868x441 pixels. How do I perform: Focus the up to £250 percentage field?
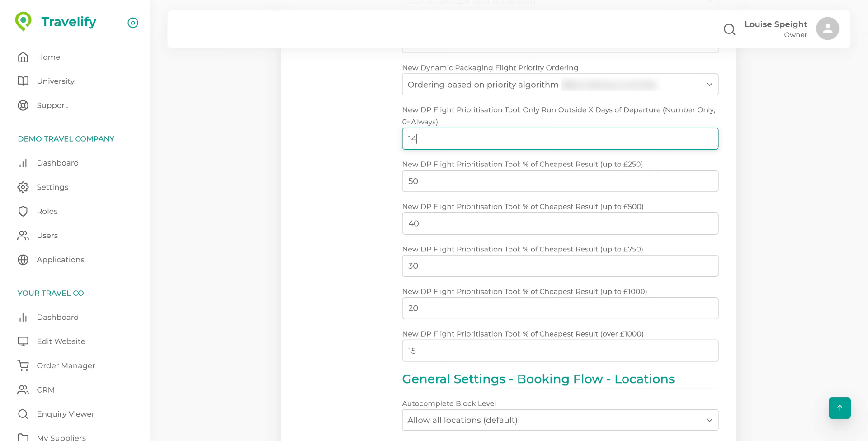pos(560,181)
